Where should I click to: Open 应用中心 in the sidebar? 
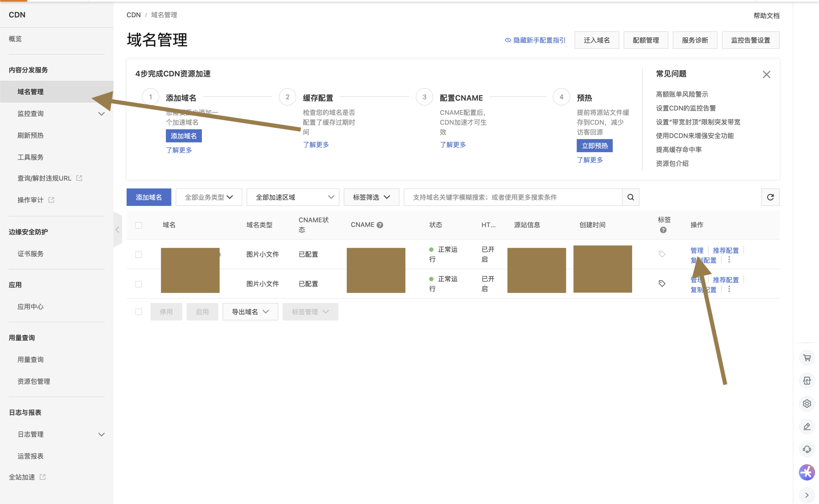tap(30, 307)
